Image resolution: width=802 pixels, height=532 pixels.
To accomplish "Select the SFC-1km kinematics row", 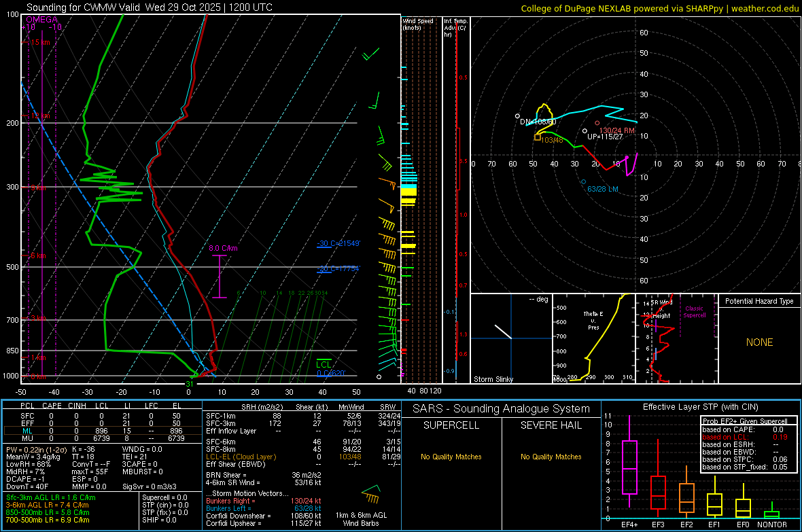I will (x=303, y=416).
